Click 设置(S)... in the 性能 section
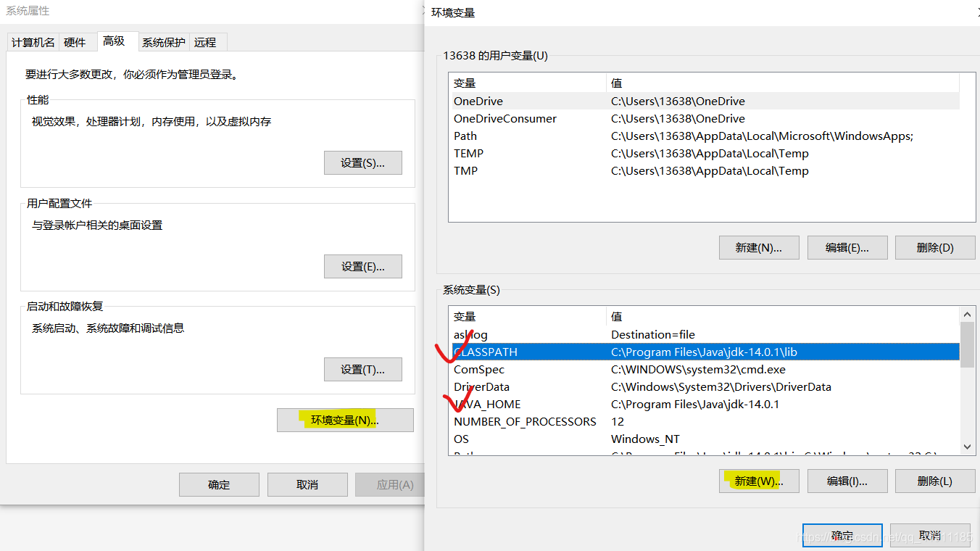The image size is (980, 551). 362,163
